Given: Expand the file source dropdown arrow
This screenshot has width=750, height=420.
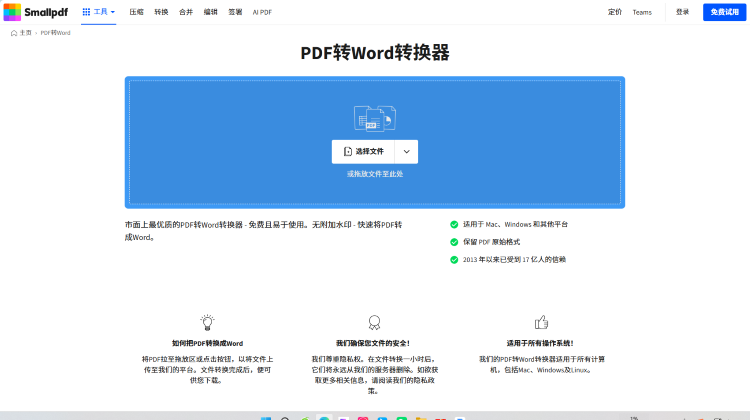Looking at the screenshot, I should (x=407, y=152).
